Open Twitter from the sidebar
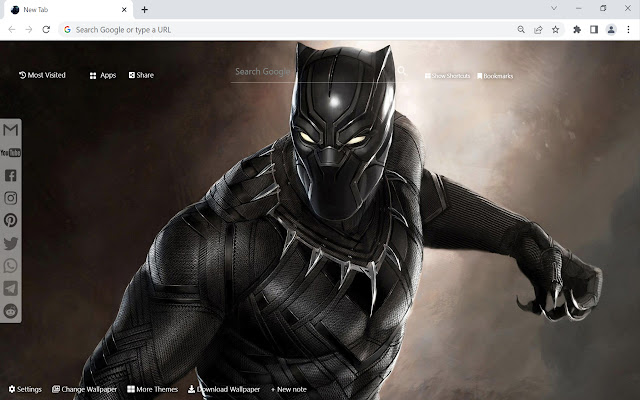 pyautogui.click(x=11, y=243)
